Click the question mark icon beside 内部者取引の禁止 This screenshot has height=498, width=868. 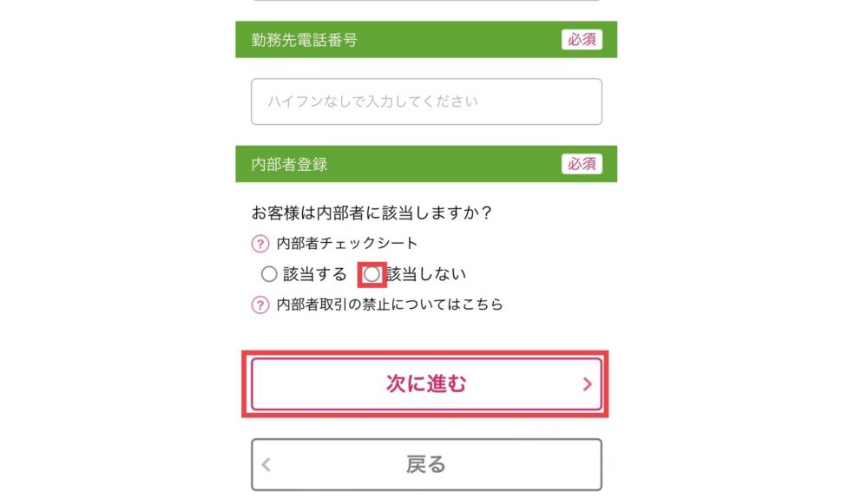pos(260,305)
